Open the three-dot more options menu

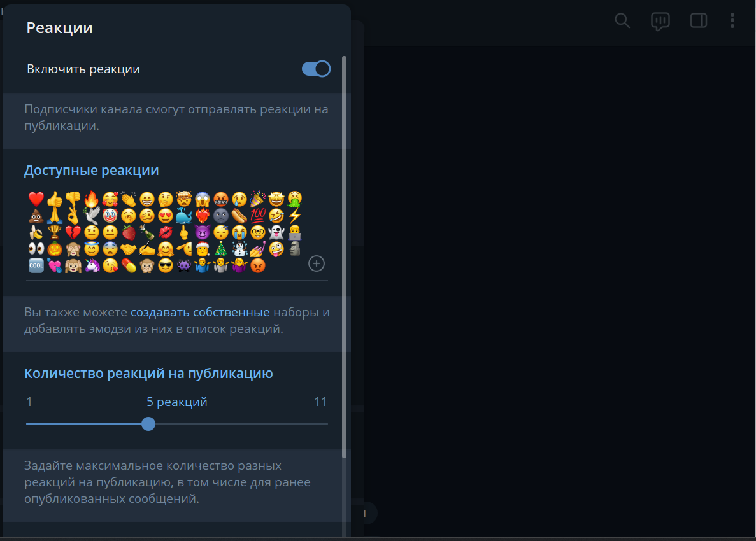732,21
